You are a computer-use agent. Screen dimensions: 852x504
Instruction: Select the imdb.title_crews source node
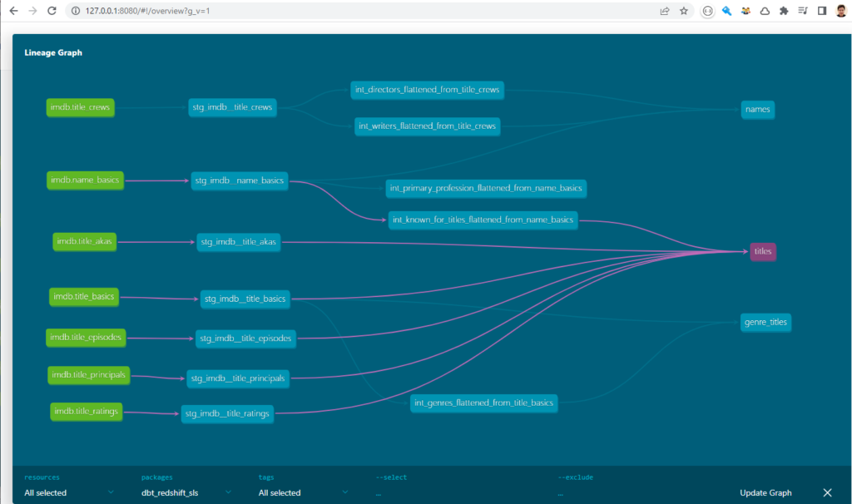tap(80, 107)
